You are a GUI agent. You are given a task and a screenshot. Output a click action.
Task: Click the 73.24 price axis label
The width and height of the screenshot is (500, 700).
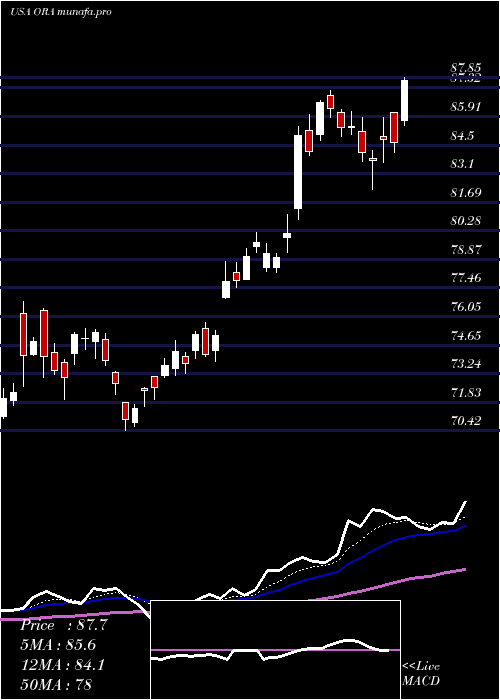466,364
